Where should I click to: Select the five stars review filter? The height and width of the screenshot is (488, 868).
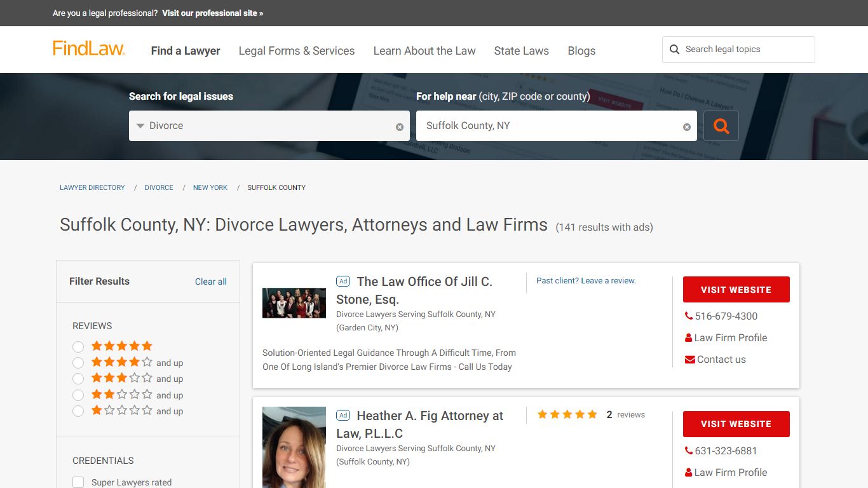[x=78, y=347]
